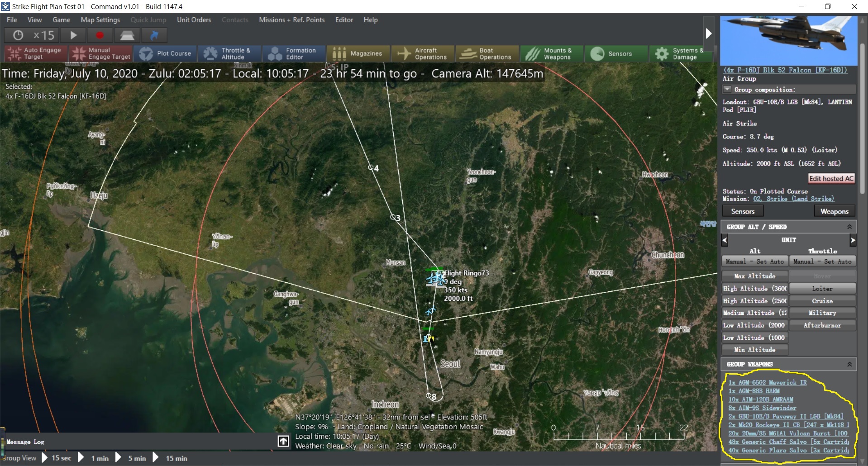The image size is (868, 466).
Task: Click waypoint 8 marker near Incheon
Action: click(x=429, y=396)
